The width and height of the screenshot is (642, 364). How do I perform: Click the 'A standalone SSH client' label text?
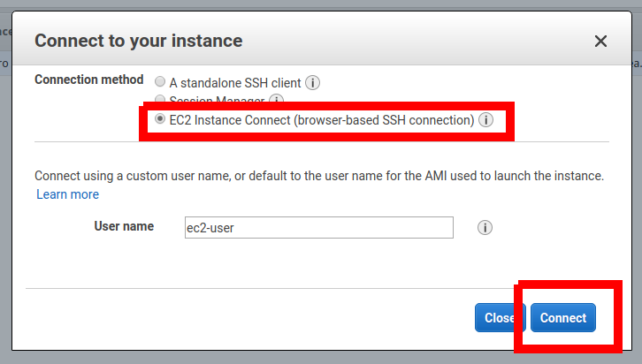pos(236,82)
